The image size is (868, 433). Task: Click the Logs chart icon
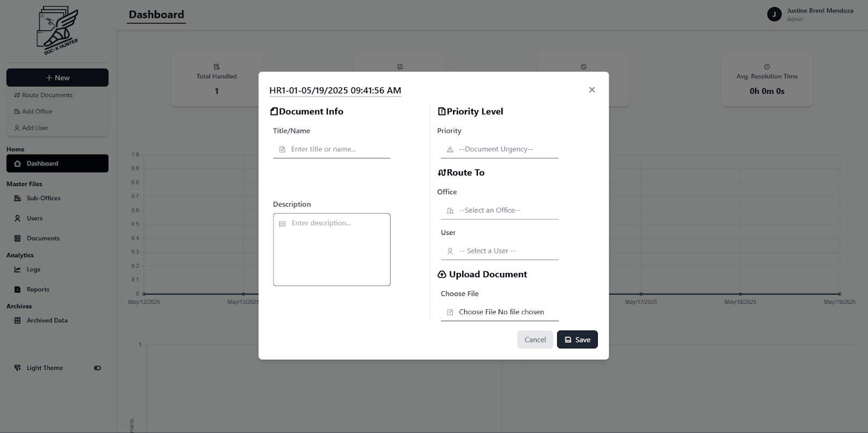click(x=17, y=269)
